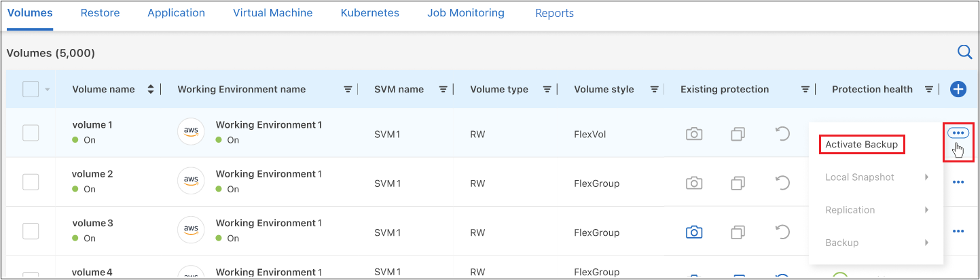Toggle the select-all checkbox in the header

tap(31, 89)
